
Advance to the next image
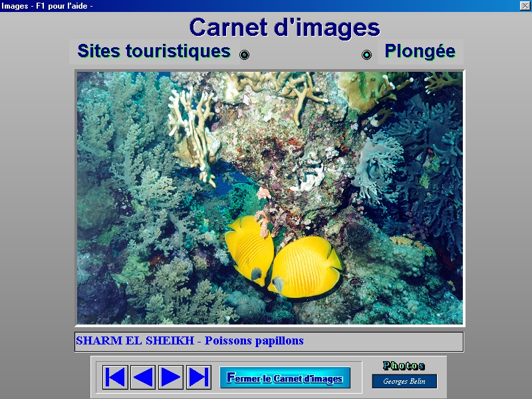tap(171, 377)
